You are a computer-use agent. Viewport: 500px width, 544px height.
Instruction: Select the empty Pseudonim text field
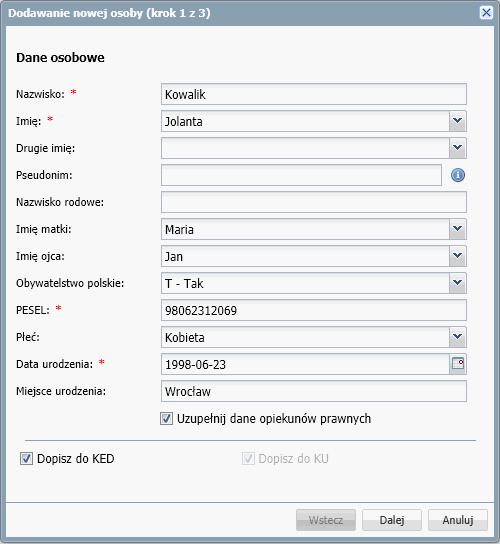coord(301,175)
